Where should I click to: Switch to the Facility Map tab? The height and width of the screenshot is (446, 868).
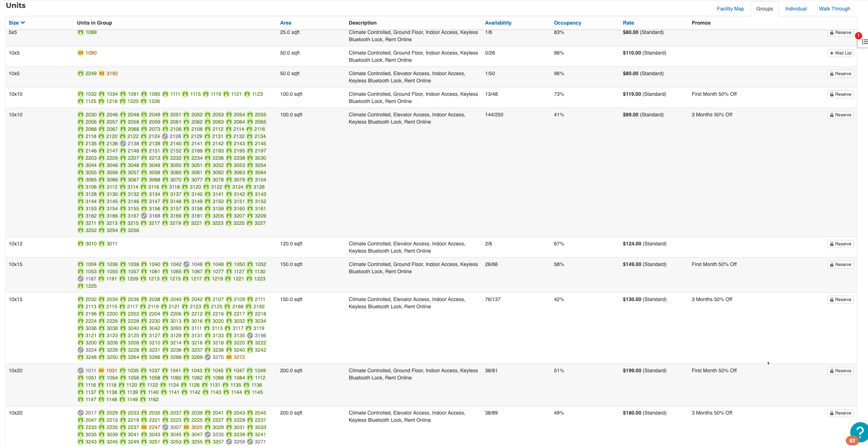pyautogui.click(x=730, y=9)
